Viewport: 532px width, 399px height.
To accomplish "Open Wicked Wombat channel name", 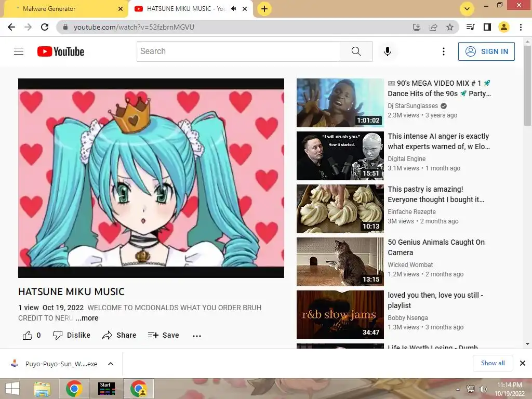I will (410, 264).
